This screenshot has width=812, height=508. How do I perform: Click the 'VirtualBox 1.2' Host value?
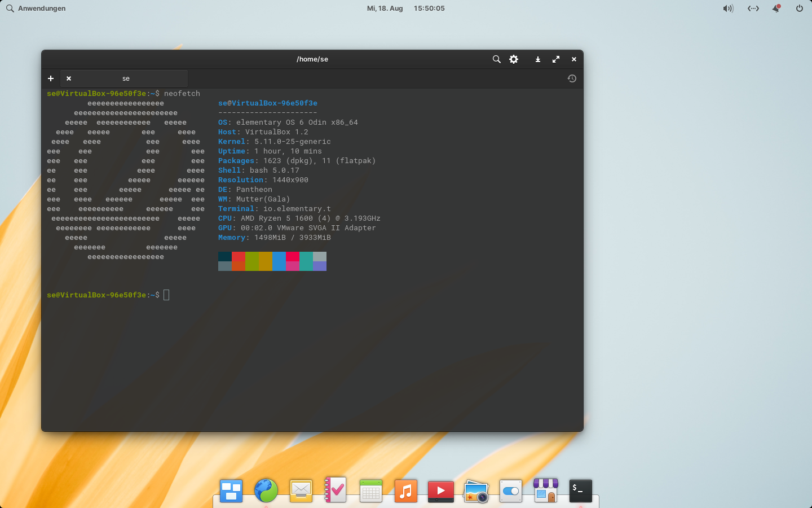click(277, 132)
